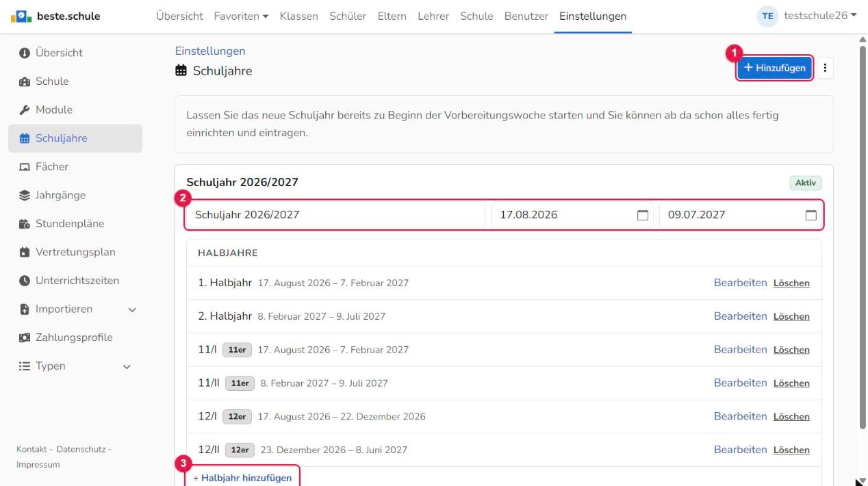Viewport: 868px width, 486px height.
Task: Click Löschen for 12/I
Action: click(x=791, y=417)
